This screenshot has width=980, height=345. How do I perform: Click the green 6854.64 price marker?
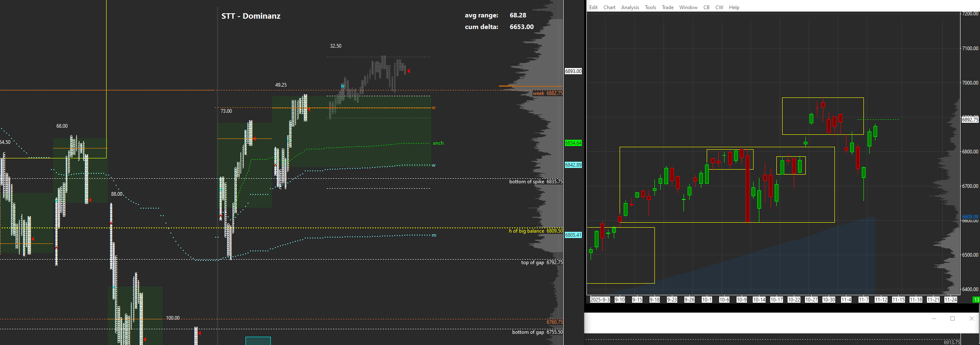click(573, 143)
